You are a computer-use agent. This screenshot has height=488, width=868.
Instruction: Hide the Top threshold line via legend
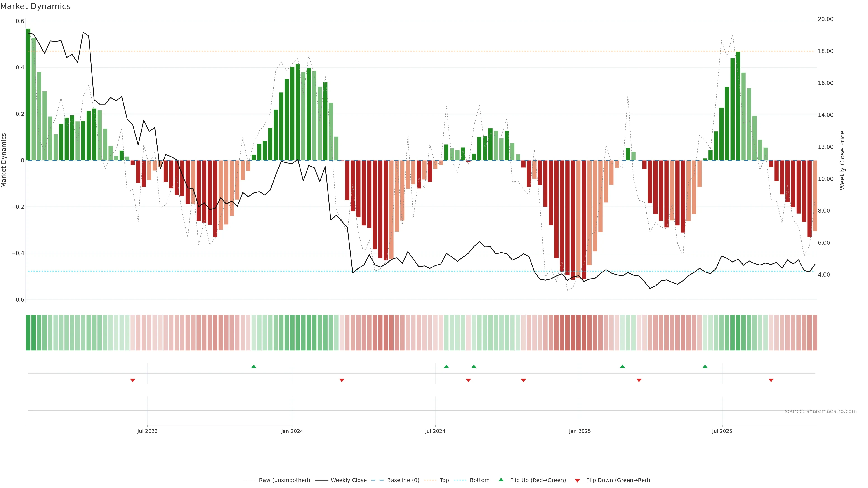click(444, 480)
